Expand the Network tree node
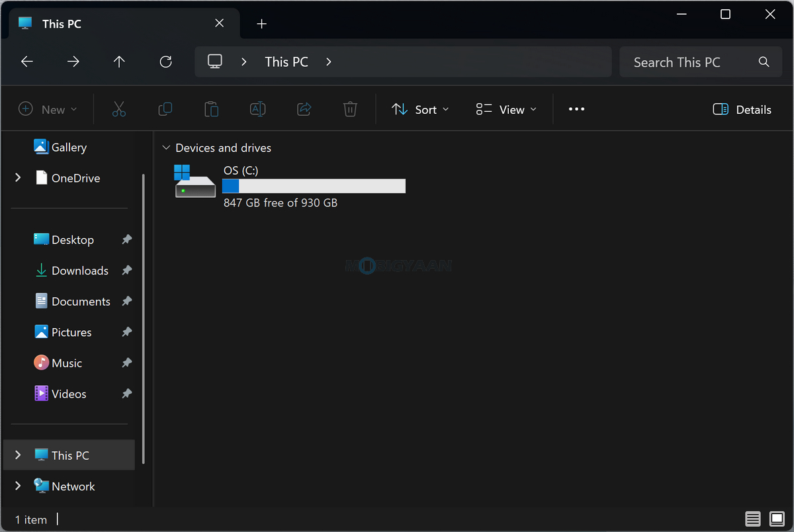This screenshot has height=532, width=794. pyautogui.click(x=18, y=486)
